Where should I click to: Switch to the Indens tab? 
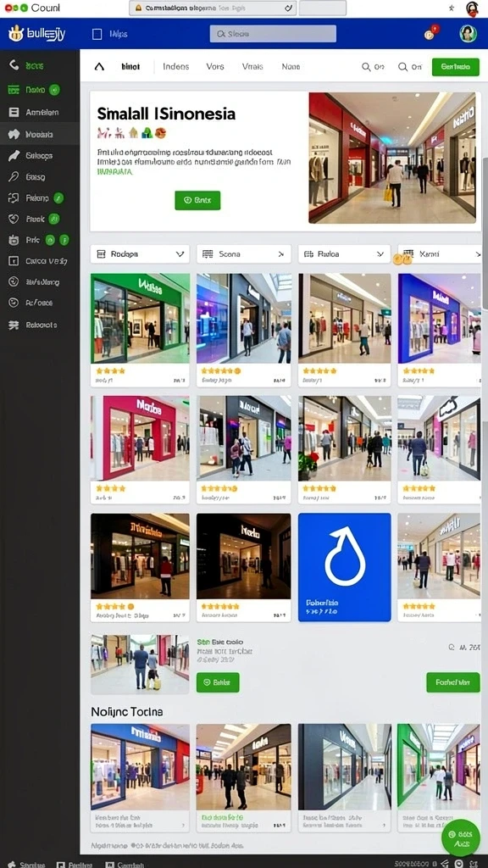[x=176, y=66]
